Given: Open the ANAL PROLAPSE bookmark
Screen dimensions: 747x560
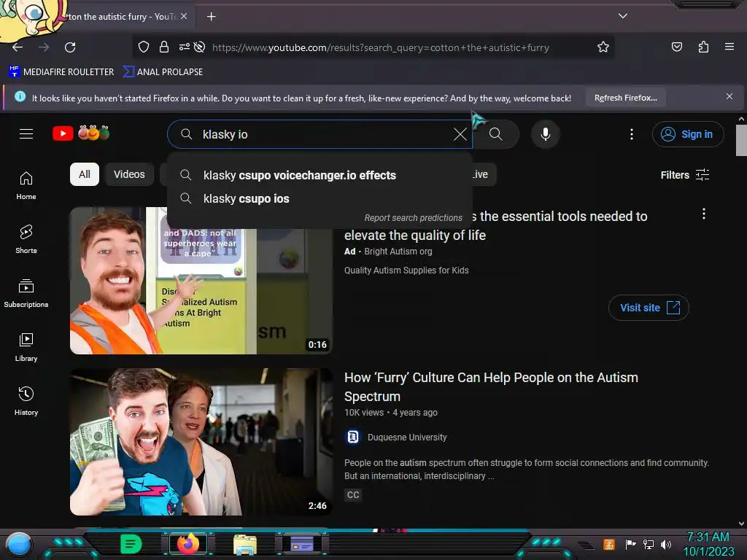Looking at the screenshot, I should (163, 72).
